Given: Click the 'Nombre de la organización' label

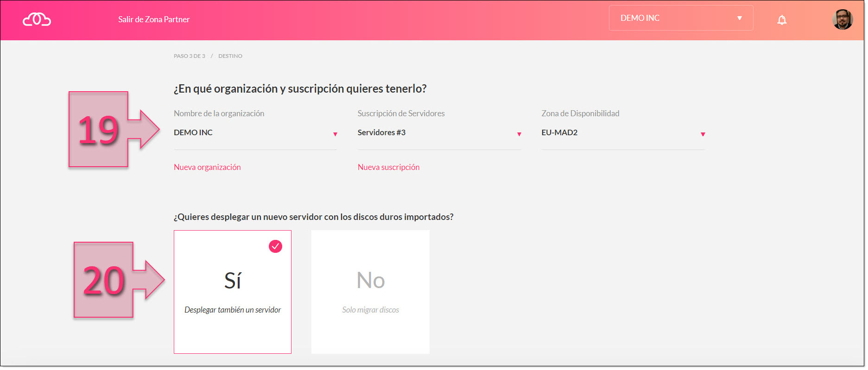Looking at the screenshot, I should coord(219,113).
